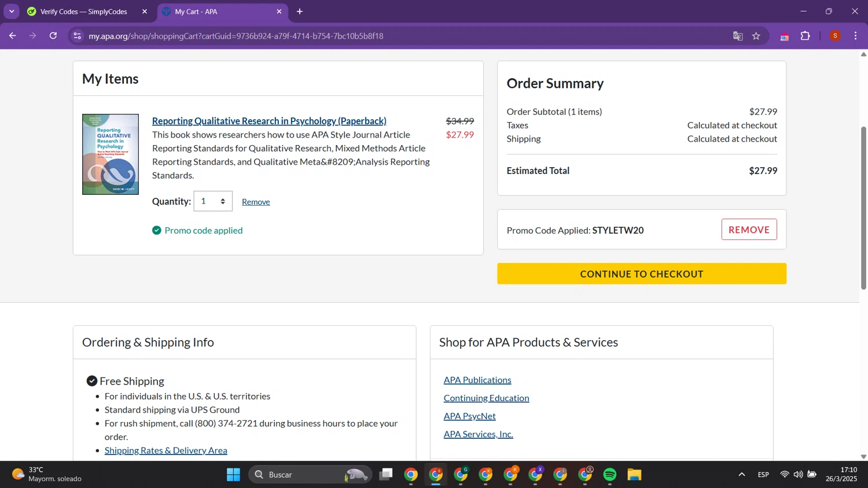Open the Quantity selector
The image size is (868, 488).
213,201
